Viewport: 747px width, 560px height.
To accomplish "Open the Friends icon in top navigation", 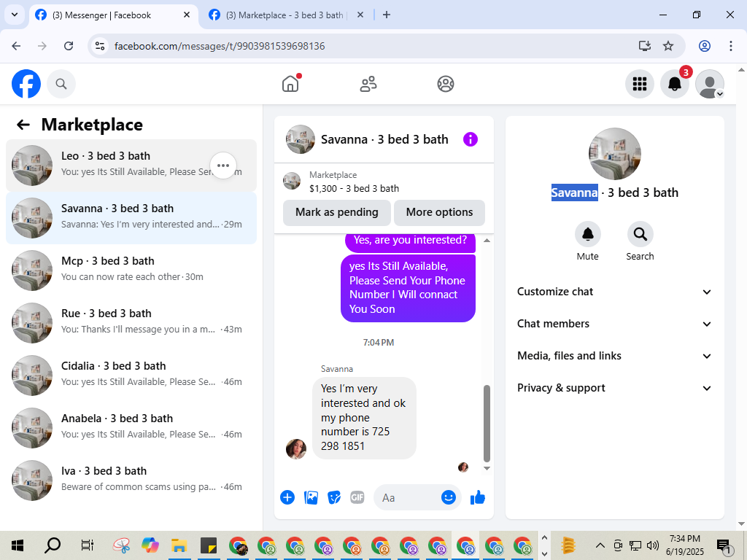I will coord(368,84).
